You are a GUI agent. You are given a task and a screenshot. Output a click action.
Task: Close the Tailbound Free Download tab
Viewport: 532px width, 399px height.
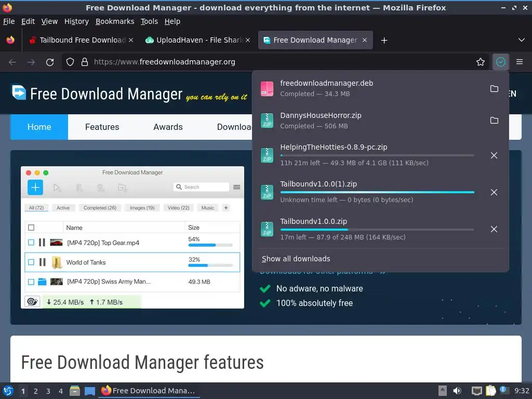click(131, 40)
